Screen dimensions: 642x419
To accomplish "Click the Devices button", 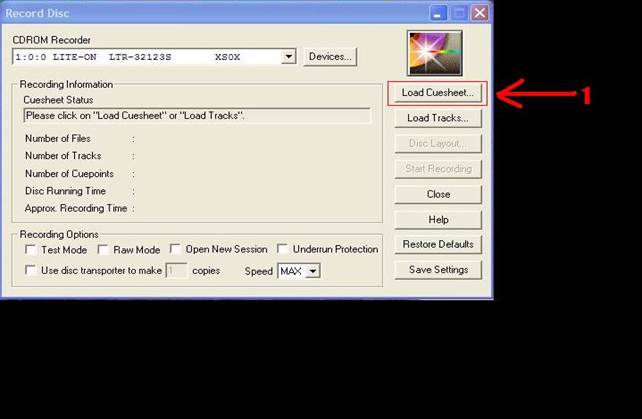I will tap(330, 56).
